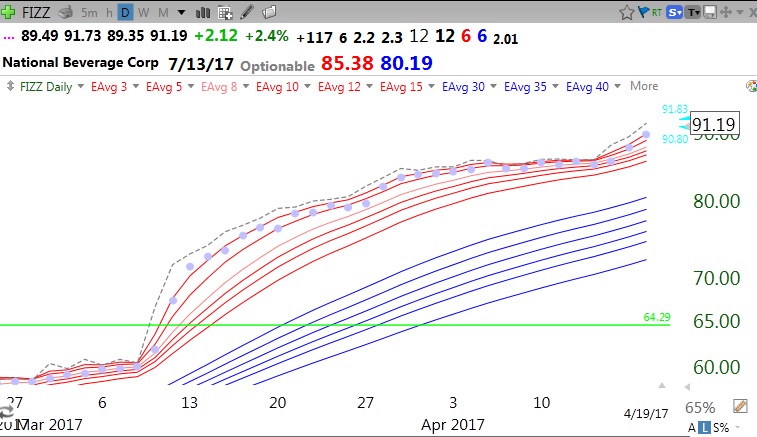The image size is (757, 437).
Task: Click the 91.19 current price label
Action: 714,125
